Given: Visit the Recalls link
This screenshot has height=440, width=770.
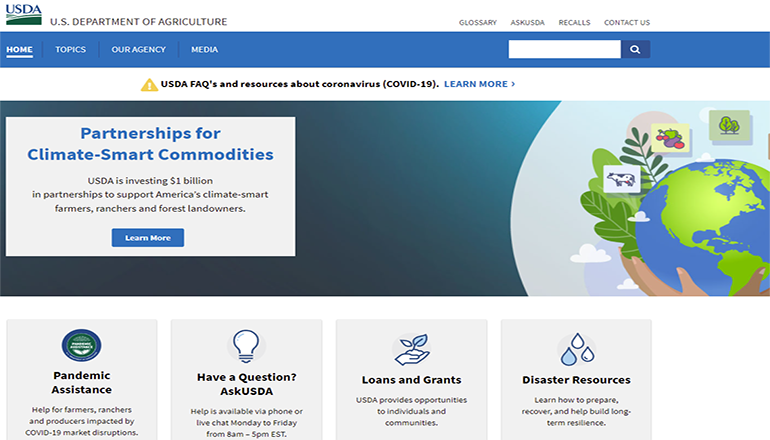Looking at the screenshot, I should click(x=574, y=23).
